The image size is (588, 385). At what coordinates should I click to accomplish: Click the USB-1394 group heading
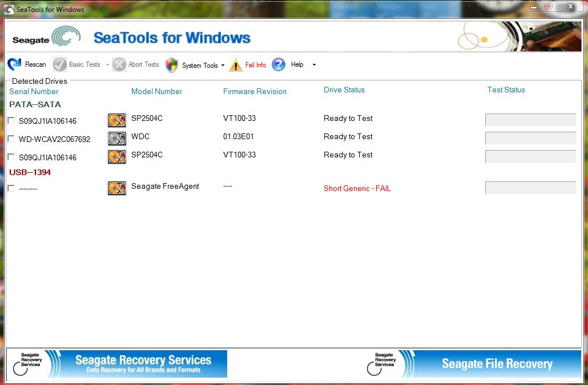click(30, 172)
